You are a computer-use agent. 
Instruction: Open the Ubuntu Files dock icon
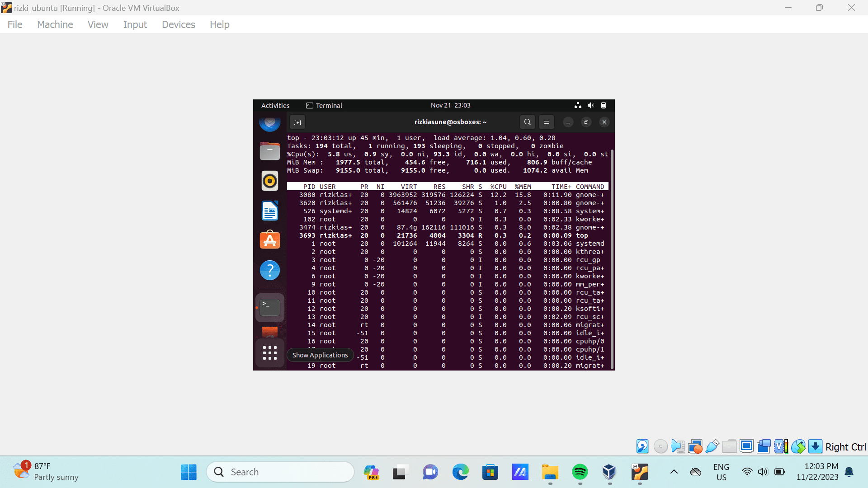(x=269, y=151)
